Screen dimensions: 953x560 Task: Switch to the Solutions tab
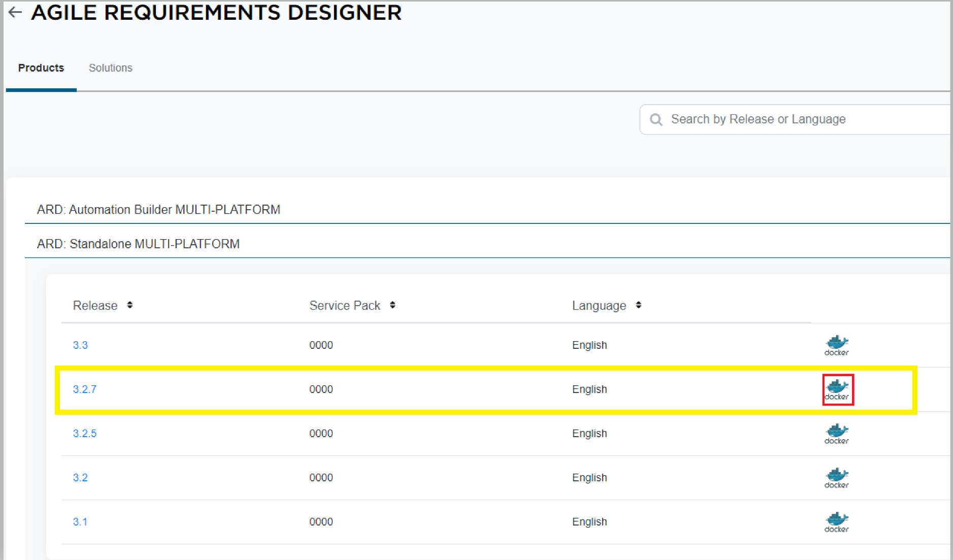(110, 68)
